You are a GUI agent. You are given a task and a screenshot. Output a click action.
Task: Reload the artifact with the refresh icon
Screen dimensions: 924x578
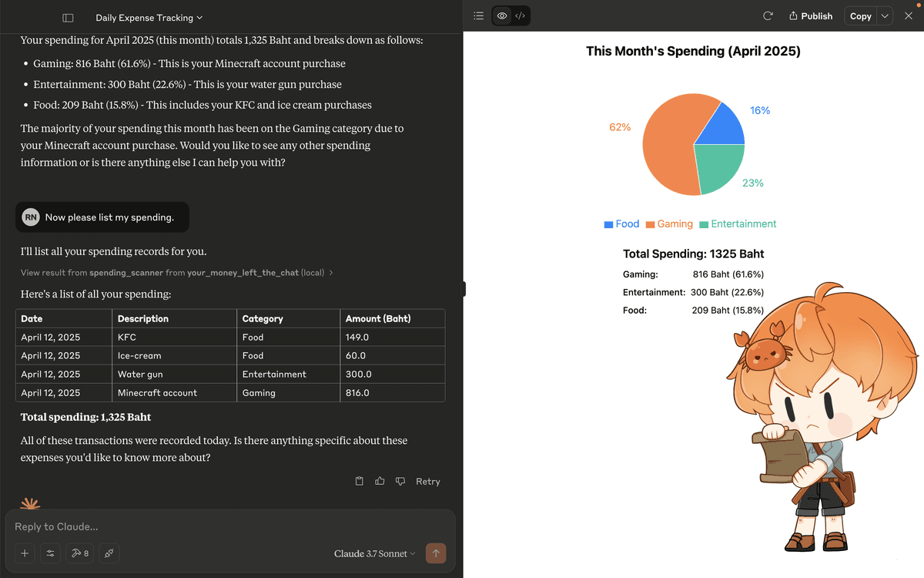coord(768,16)
